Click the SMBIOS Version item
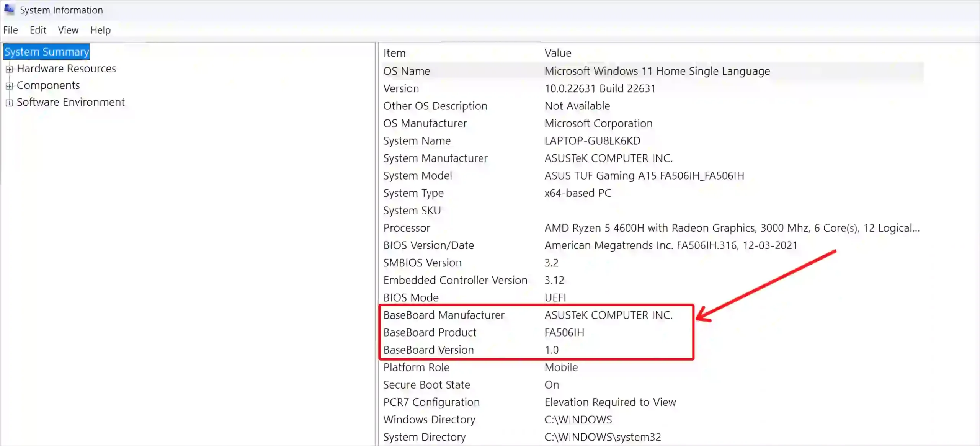 click(422, 263)
